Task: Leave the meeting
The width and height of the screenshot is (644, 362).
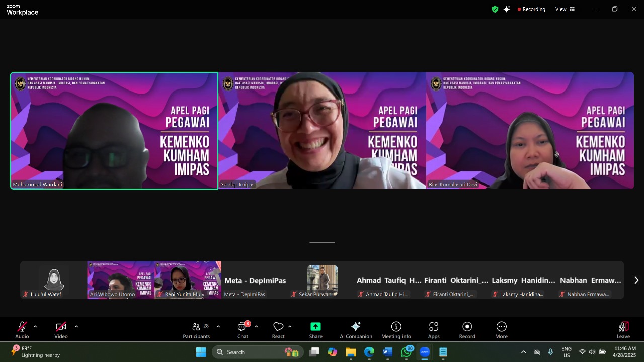Action: (623, 330)
